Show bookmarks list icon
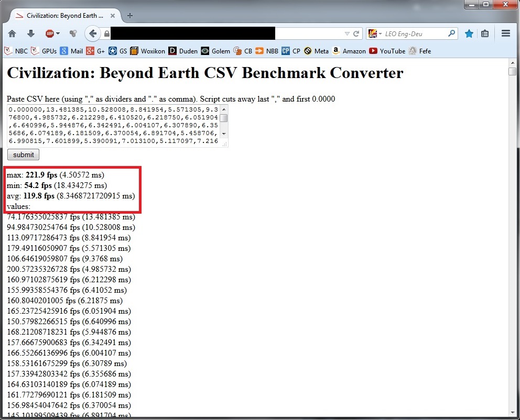The height and width of the screenshot is (420, 520). click(485, 34)
